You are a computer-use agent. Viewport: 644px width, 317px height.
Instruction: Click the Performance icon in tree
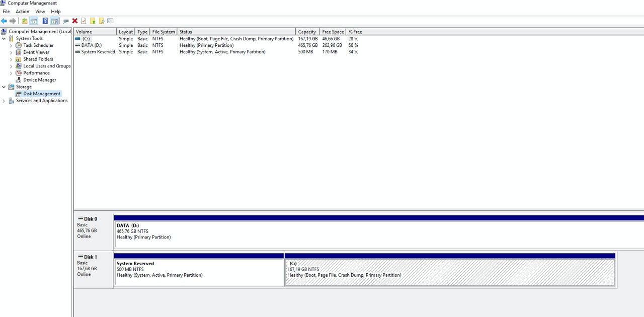tap(19, 73)
